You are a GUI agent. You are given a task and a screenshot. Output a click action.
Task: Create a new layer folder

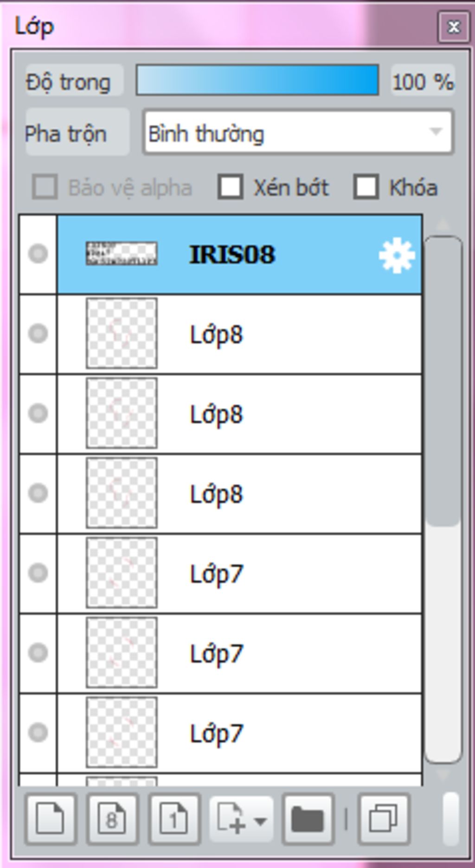(308, 819)
